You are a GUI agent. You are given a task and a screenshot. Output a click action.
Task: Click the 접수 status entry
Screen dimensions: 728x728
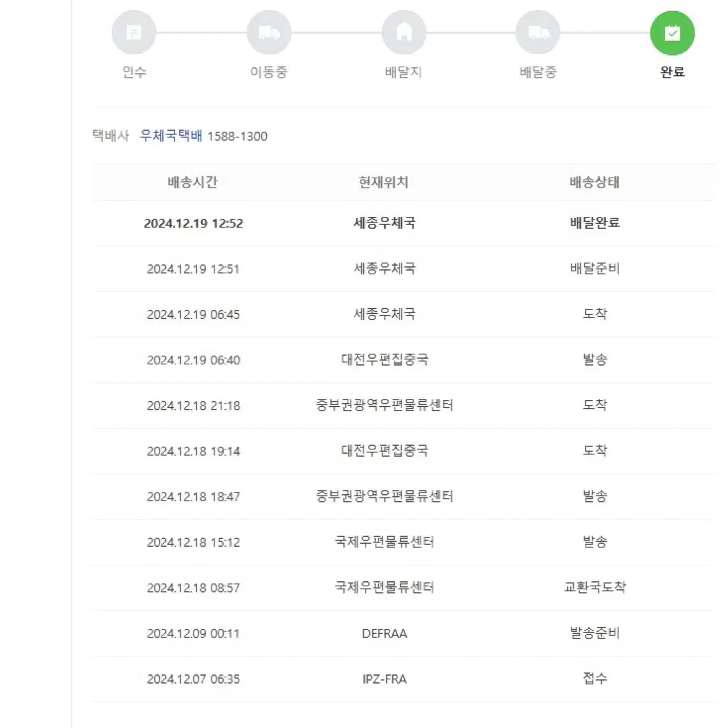(595, 678)
